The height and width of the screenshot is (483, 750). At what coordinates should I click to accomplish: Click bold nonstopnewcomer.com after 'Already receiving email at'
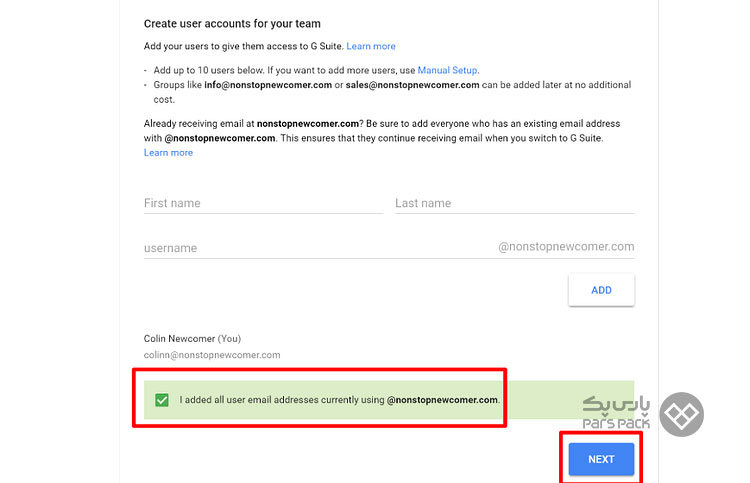[308, 123]
